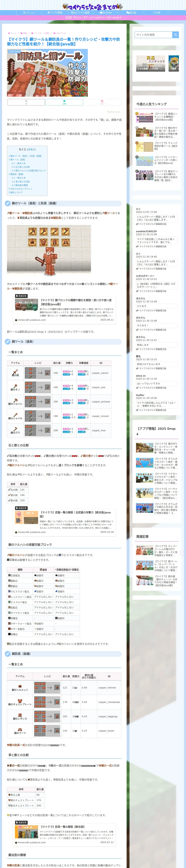
Task: Select the copper_sword ID text
Action: coord(100,373)
